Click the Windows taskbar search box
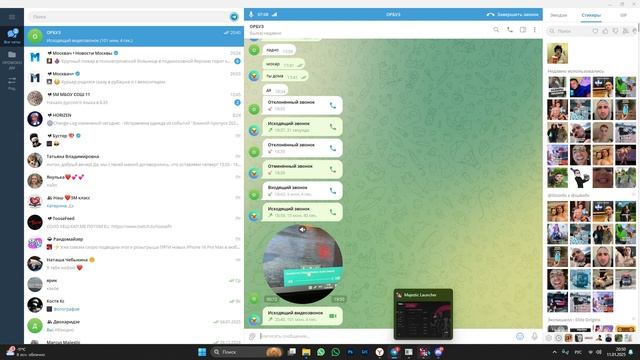The width and height of the screenshot is (640, 360). 247,352
